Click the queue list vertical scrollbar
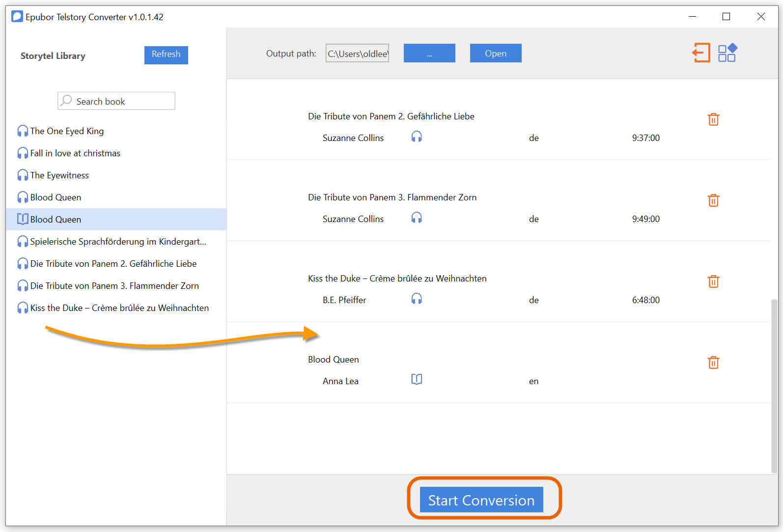 tap(774, 386)
